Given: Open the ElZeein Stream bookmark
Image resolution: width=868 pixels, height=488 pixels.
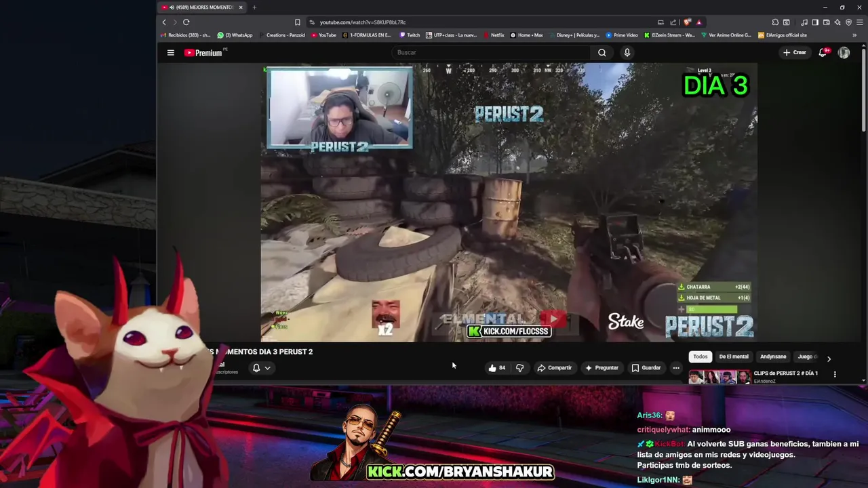Looking at the screenshot, I should click(x=669, y=35).
